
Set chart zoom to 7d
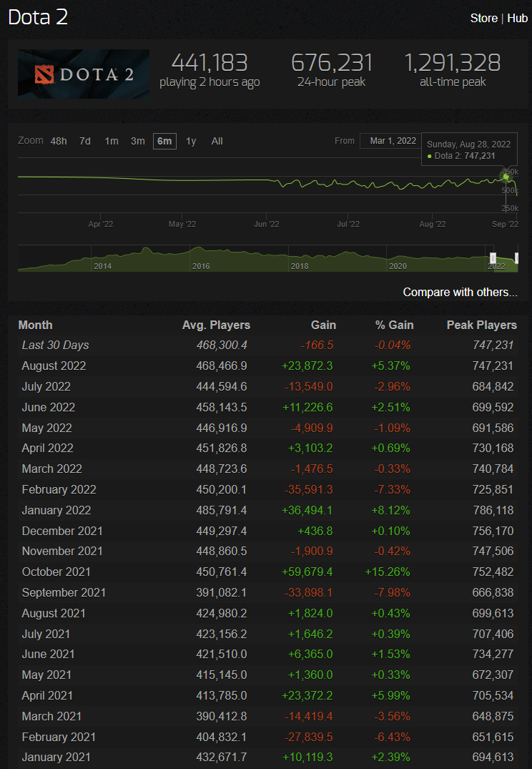pos(85,141)
